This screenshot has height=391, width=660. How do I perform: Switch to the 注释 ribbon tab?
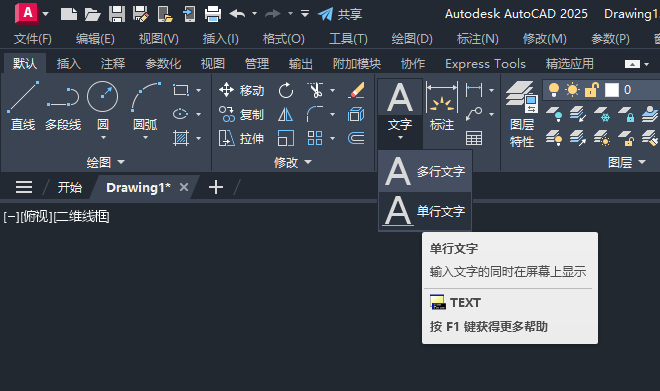(113, 64)
